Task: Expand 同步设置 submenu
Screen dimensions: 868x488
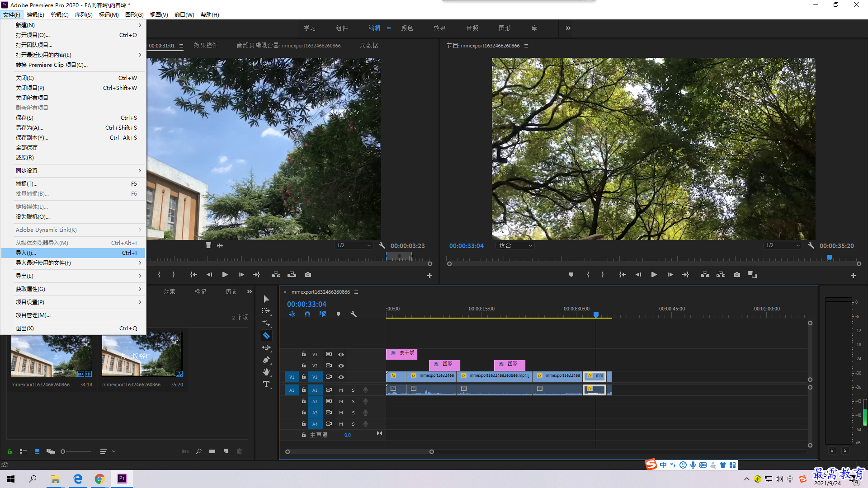Action: (73, 170)
